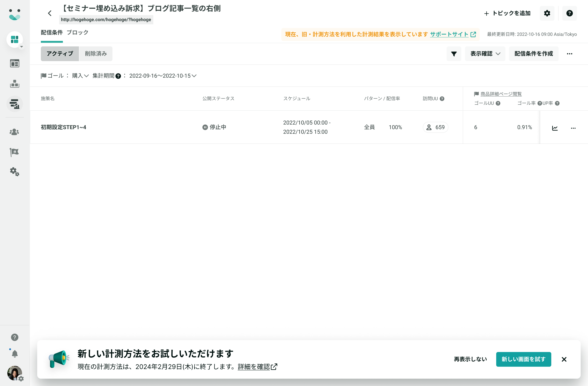Viewport: 588px width, 386px height.
Task: Click the 最終更新日時 timestamp
Action: pos(532,34)
